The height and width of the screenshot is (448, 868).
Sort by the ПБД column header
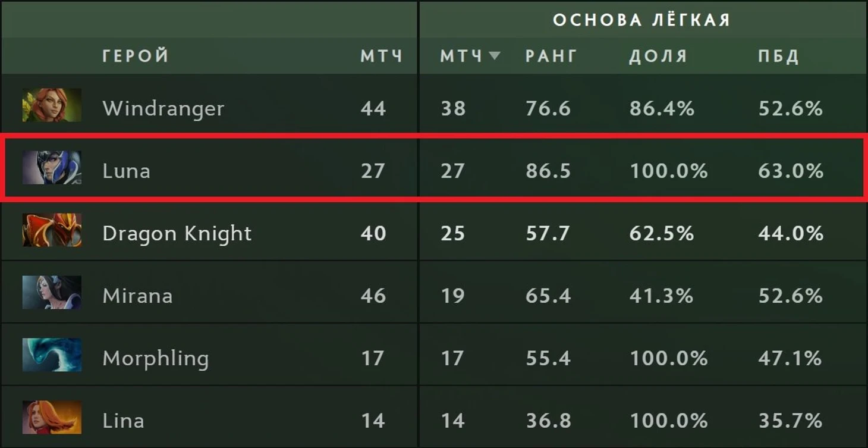click(x=778, y=56)
